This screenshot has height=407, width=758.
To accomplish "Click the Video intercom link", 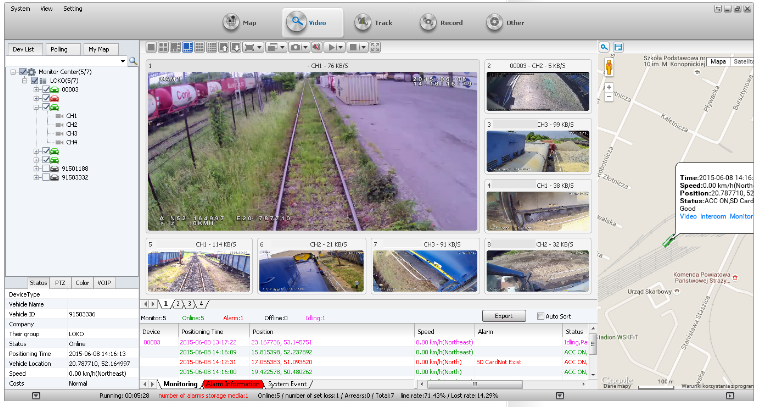I will 702,215.
